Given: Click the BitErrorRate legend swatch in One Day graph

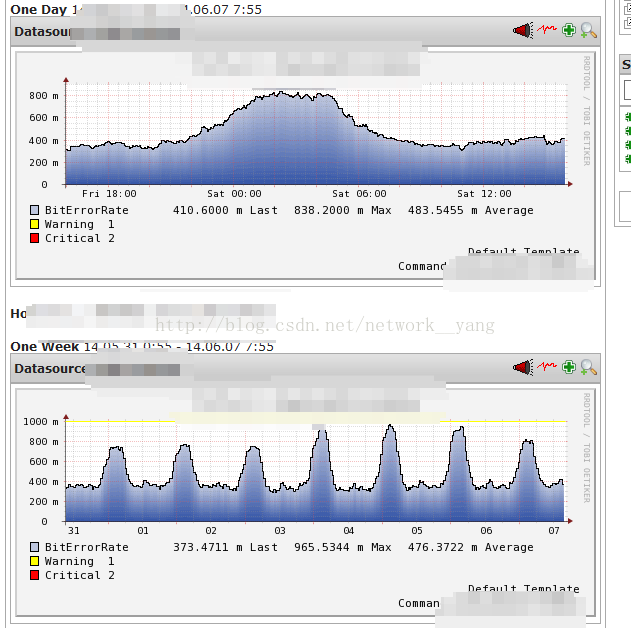Looking at the screenshot, I should pos(35,210).
